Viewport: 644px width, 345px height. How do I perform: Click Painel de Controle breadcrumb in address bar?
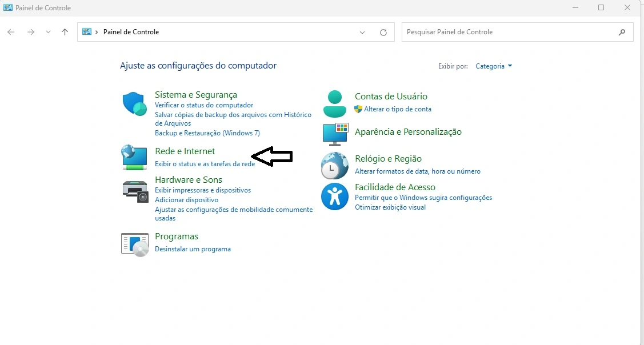pos(131,32)
